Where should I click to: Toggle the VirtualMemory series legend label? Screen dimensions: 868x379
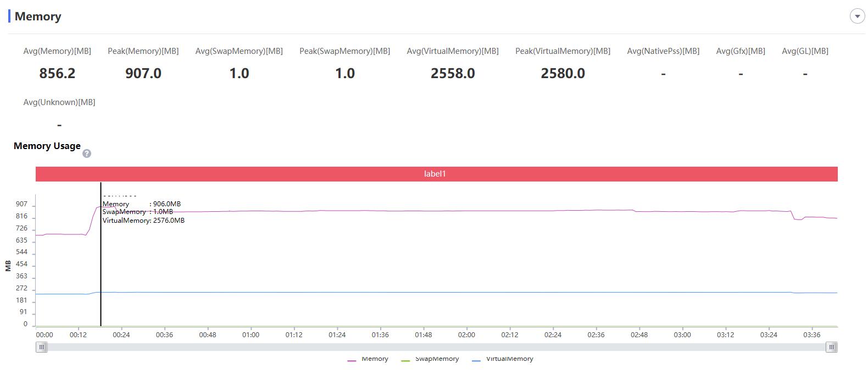tap(509, 359)
